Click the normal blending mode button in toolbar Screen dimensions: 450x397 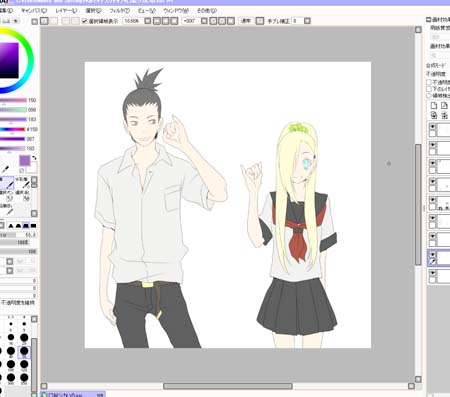(x=246, y=21)
